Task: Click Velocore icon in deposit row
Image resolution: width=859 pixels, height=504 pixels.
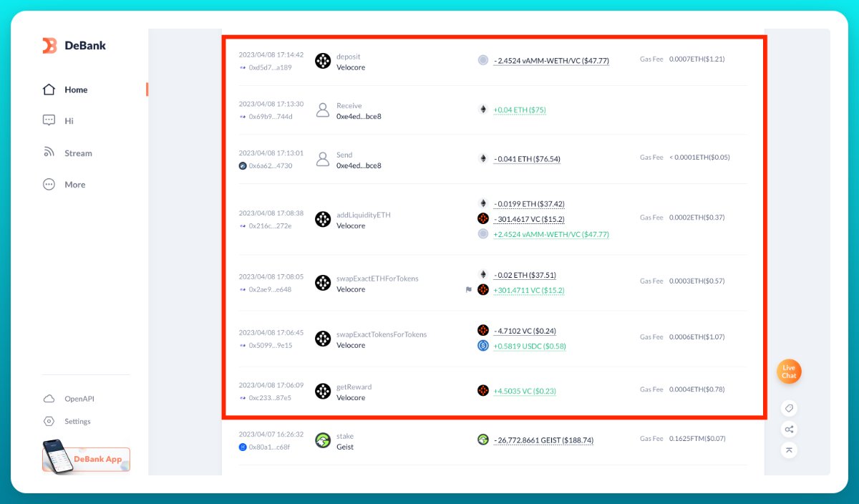Action: point(323,61)
